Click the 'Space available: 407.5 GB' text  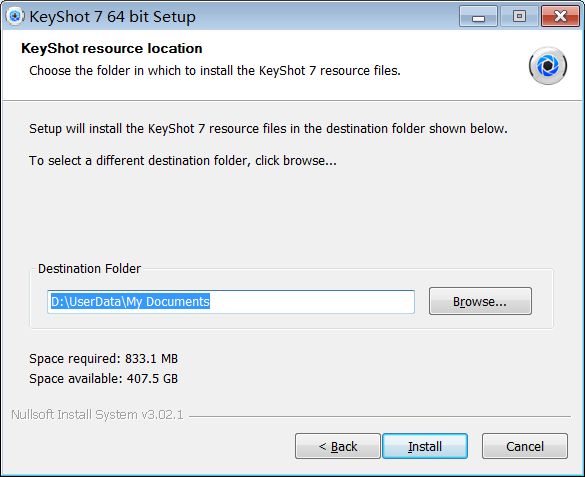point(104,379)
